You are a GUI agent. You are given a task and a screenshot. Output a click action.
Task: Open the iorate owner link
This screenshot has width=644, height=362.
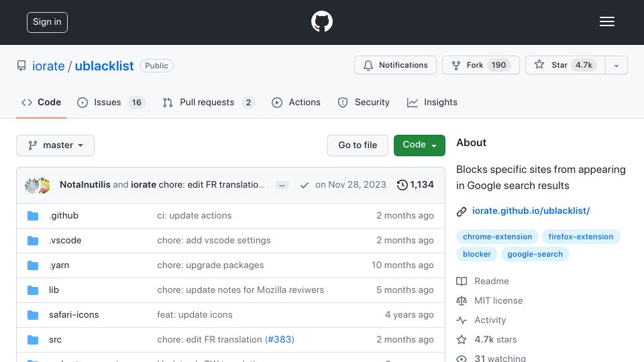tap(48, 66)
